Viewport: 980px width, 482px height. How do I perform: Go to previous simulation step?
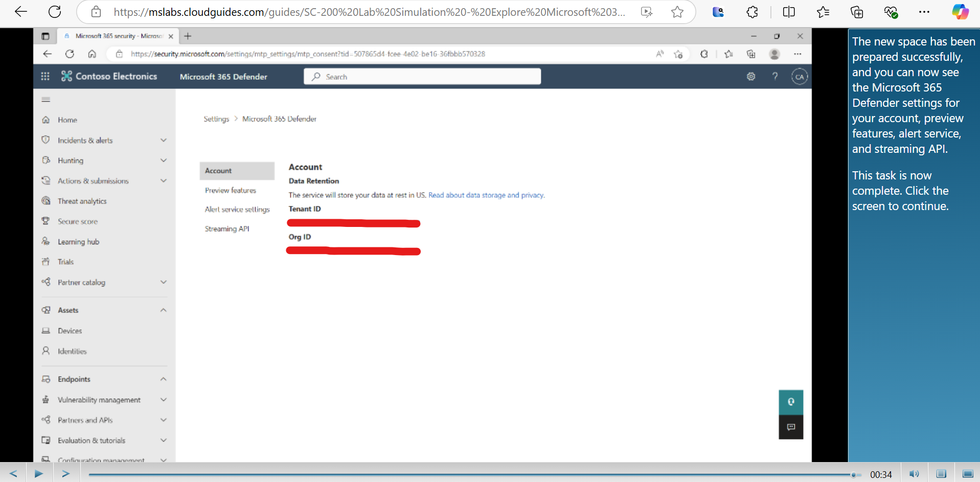13,474
